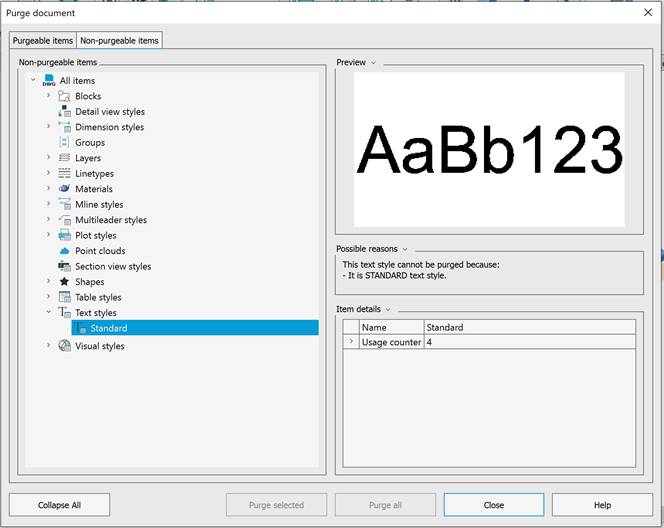664x528 pixels.
Task: Click the Detail view styles icon
Action: click(64, 111)
